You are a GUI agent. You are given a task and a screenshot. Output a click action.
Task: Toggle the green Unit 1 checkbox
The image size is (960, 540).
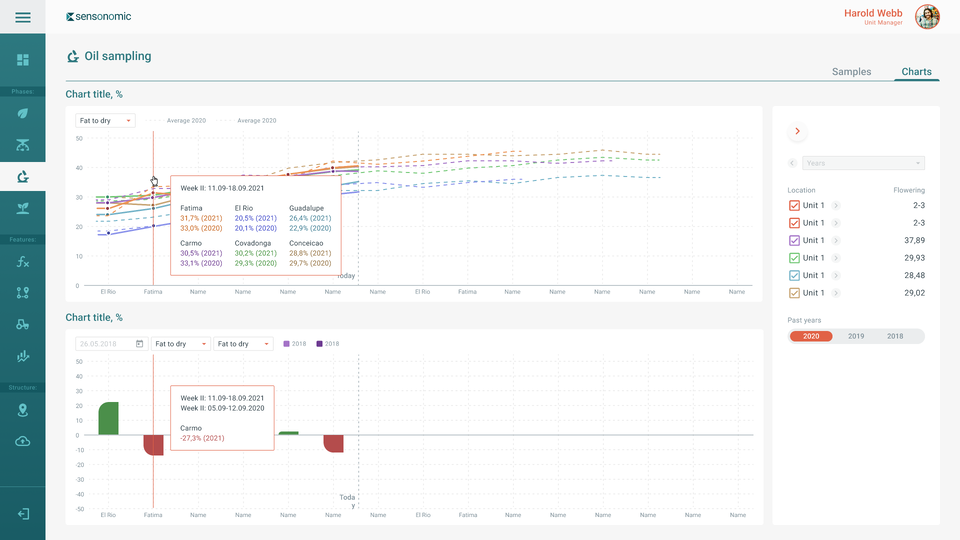coord(795,258)
